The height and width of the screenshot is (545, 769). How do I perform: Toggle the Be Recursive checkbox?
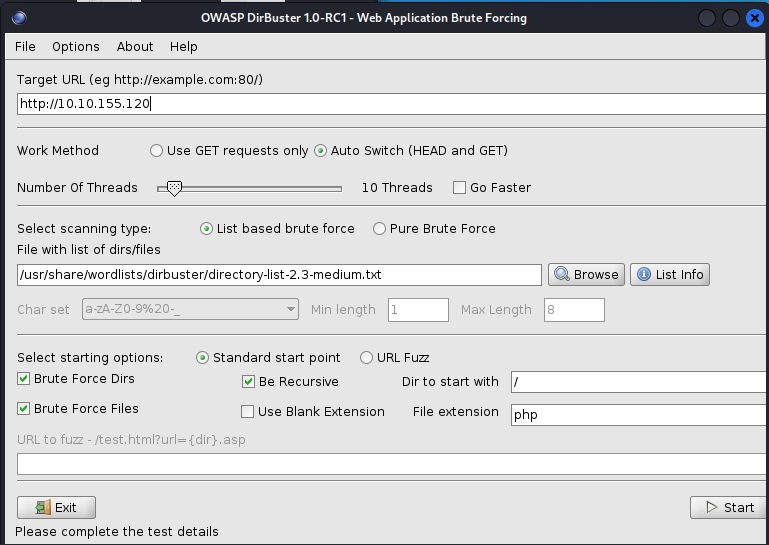tap(249, 382)
